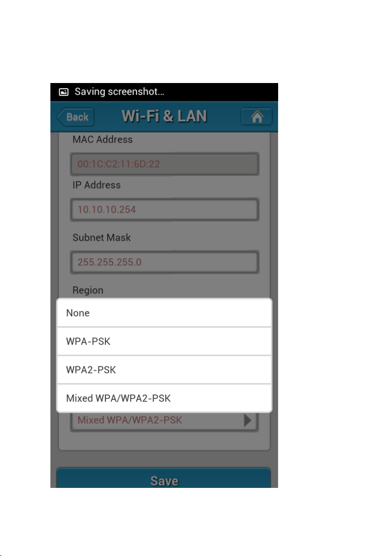Screen dimensions: 392x556
Task: Tap the screenshot icon in status bar
Action: [63, 92]
